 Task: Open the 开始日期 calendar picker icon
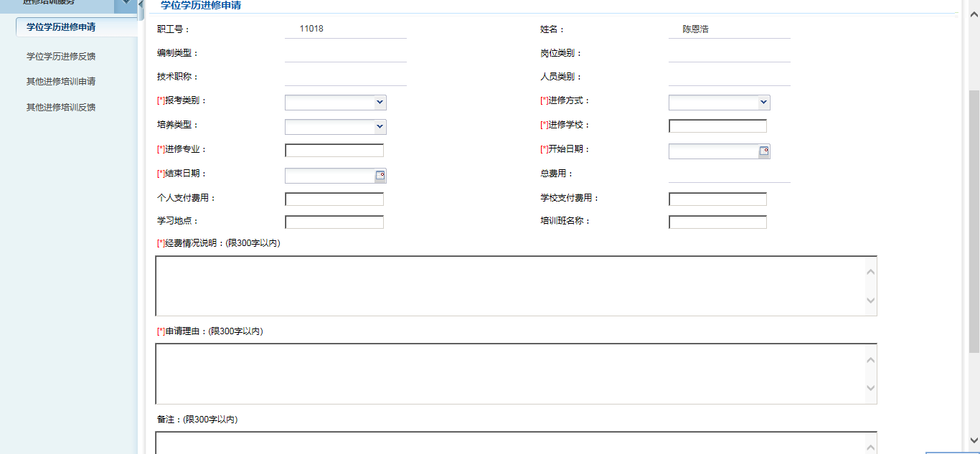tap(764, 151)
